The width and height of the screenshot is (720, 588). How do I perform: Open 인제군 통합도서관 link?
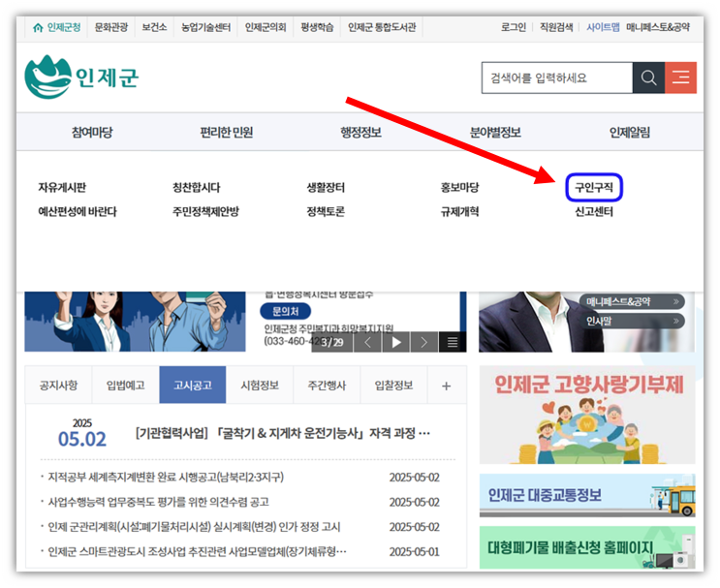click(382, 27)
